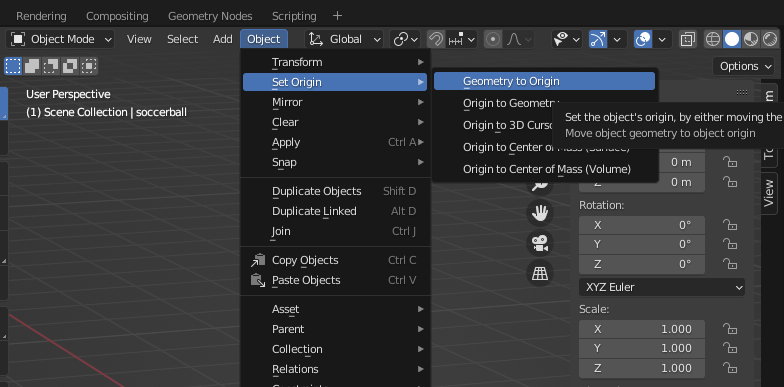The width and height of the screenshot is (784, 387).
Task: Click the Copy Objects menu icon
Action: (x=258, y=260)
